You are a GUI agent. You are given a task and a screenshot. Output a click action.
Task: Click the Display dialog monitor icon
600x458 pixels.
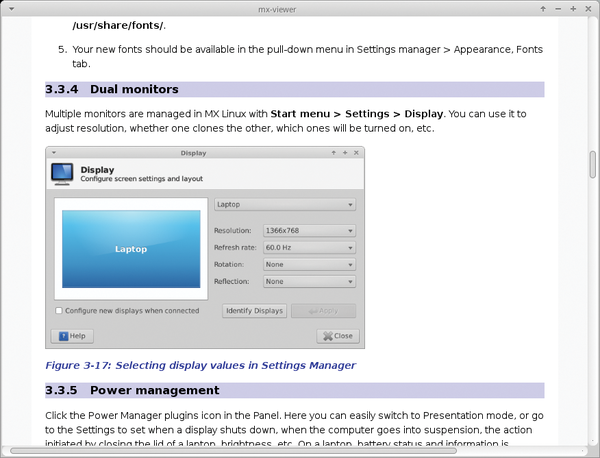tap(62, 174)
